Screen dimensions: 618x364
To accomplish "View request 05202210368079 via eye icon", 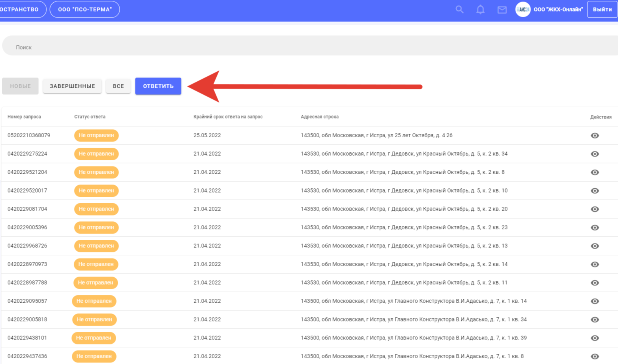I will (x=595, y=135).
